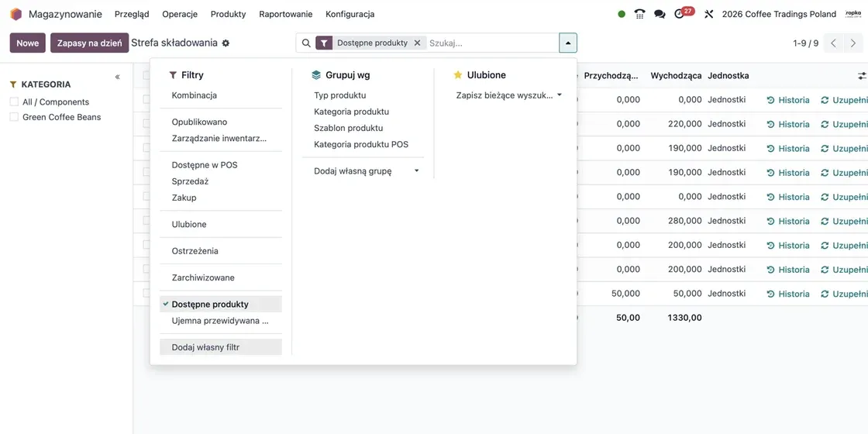Enable the Dostępne w POS filter

pos(221,165)
